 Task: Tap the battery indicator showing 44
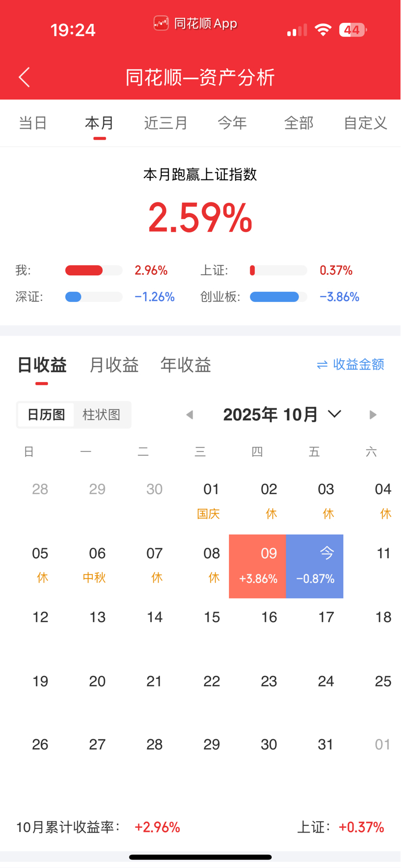[x=353, y=30]
